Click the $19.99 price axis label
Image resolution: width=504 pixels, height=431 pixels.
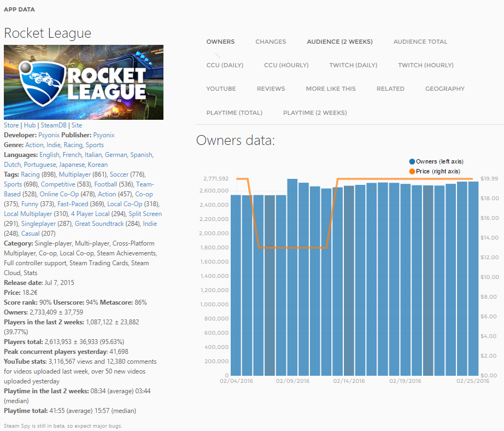(x=489, y=179)
